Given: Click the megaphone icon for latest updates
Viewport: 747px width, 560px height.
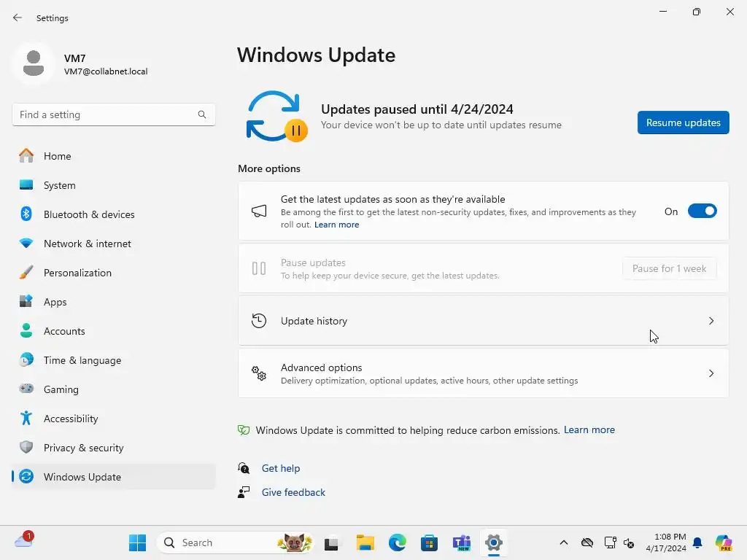Looking at the screenshot, I should (x=259, y=211).
